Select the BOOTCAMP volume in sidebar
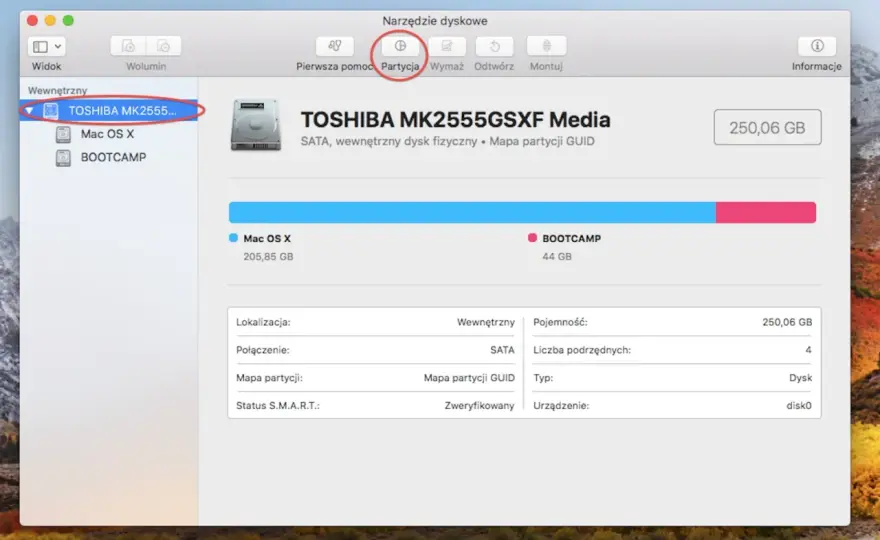The width and height of the screenshot is (880, 540). point(113,158)
